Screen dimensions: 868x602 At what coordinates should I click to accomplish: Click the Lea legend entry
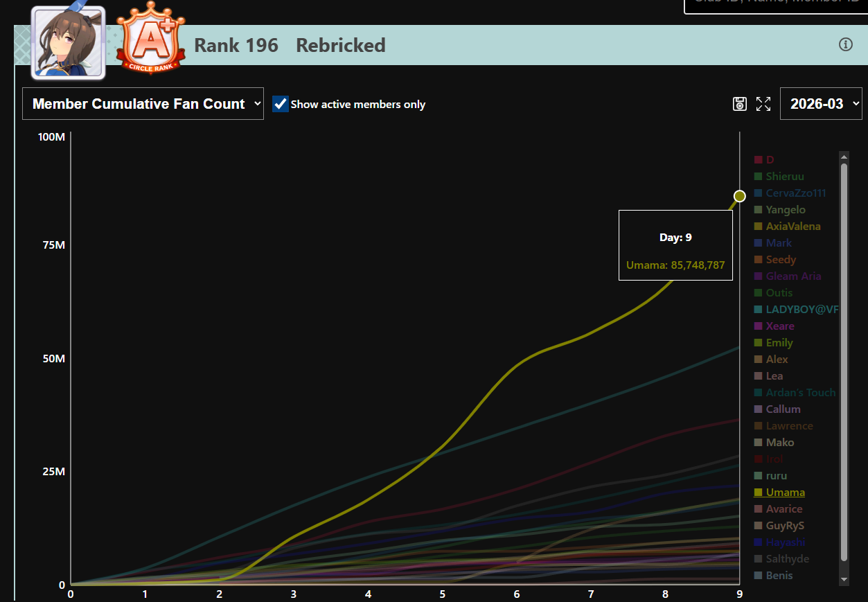(x=769, y=376)
